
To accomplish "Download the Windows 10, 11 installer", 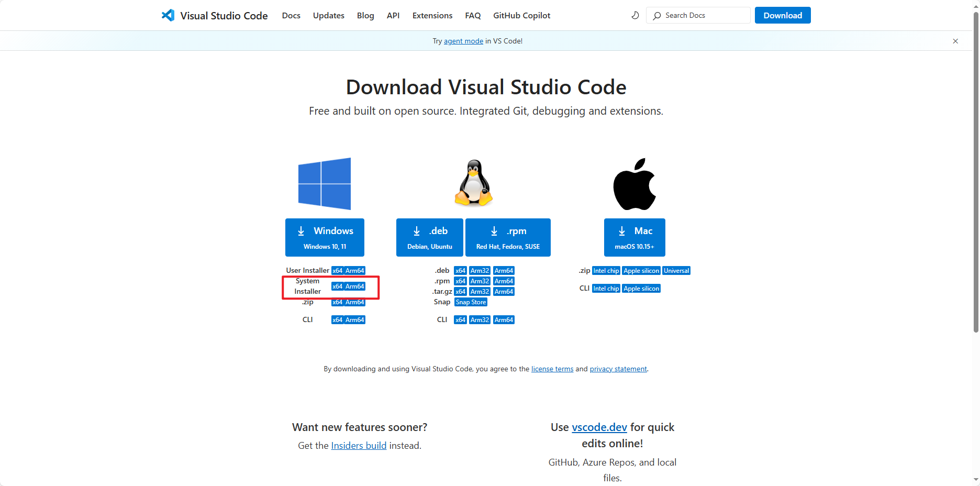I will [325, 237].
